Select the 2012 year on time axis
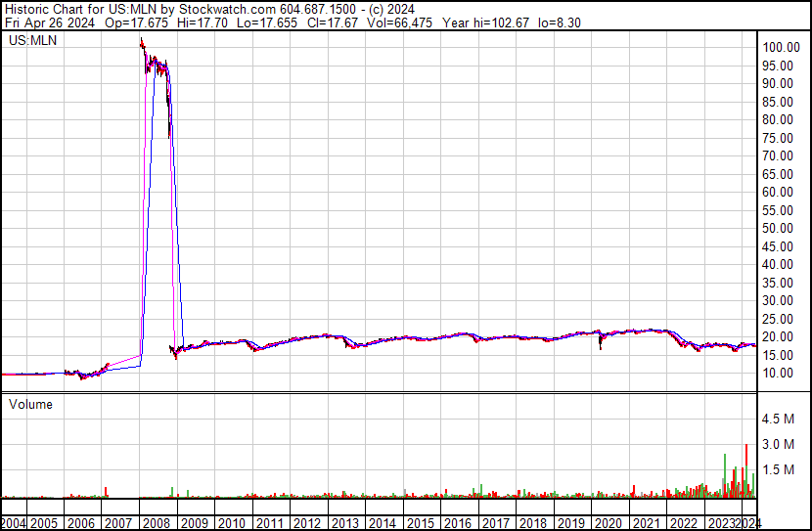 [x=307, y=523]
